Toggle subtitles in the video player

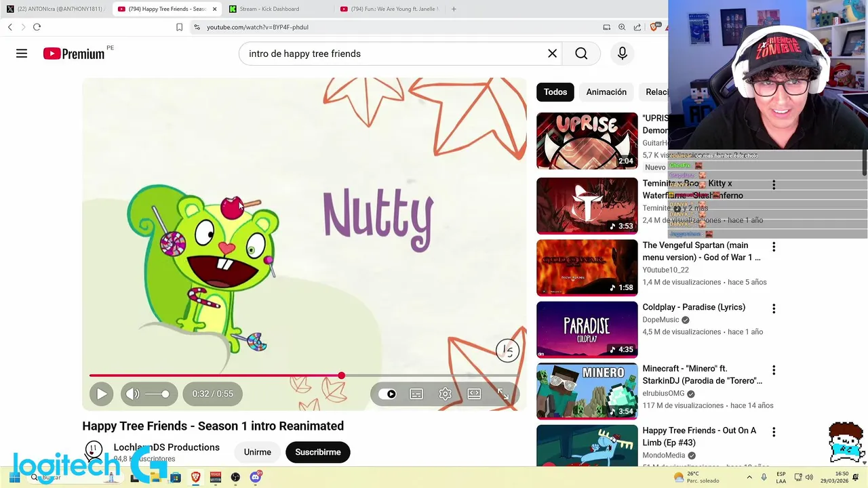click(x=416, y=394)
